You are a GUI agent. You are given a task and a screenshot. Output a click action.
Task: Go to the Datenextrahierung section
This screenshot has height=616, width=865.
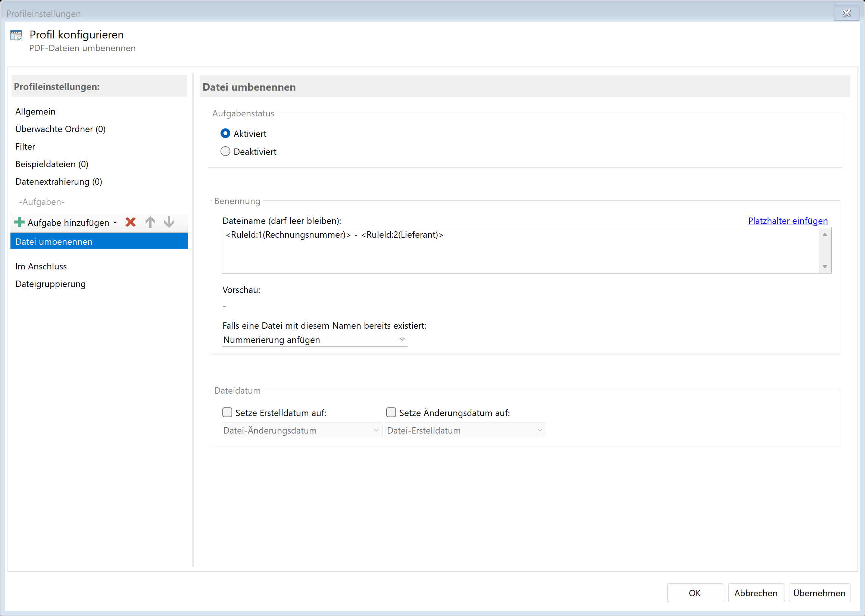tap(59, 182)
